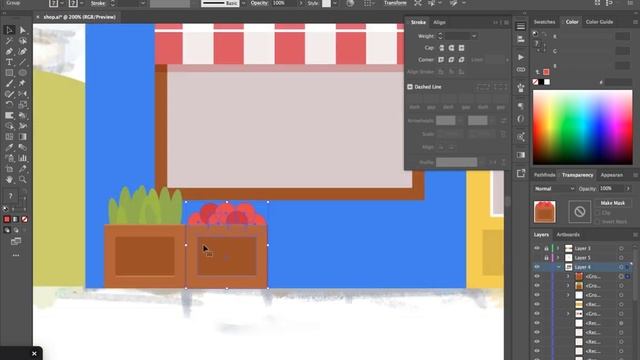Viewport: 640px width, 360px height.
Task: Open the Color panel options menu
Action: point(635,22)
